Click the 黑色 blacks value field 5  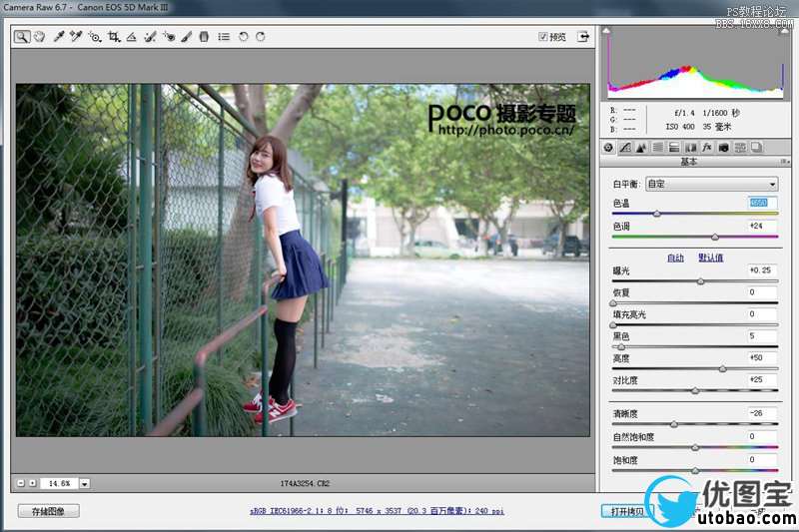pyautogui.click(x=762, y=336)
